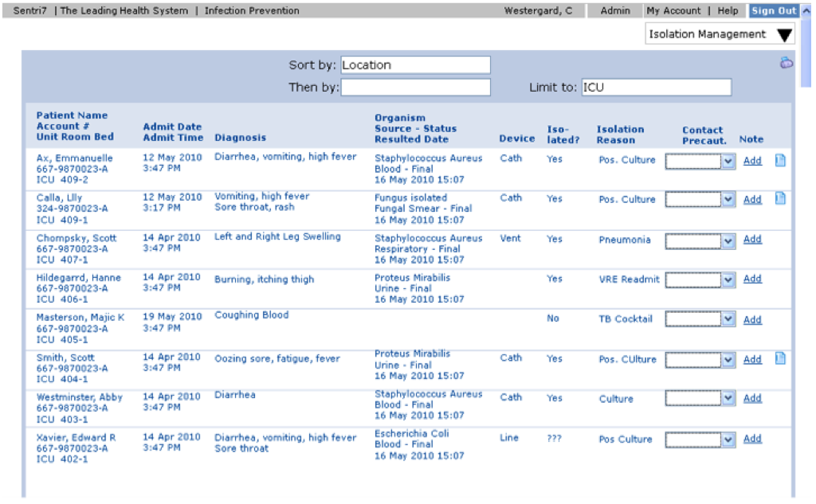This screenshot has width=816, height=504.
Task: Open Contact Precaut. dropdown for Masterson, Majic K
Action: pyautogui.click(x=700, y=318)
